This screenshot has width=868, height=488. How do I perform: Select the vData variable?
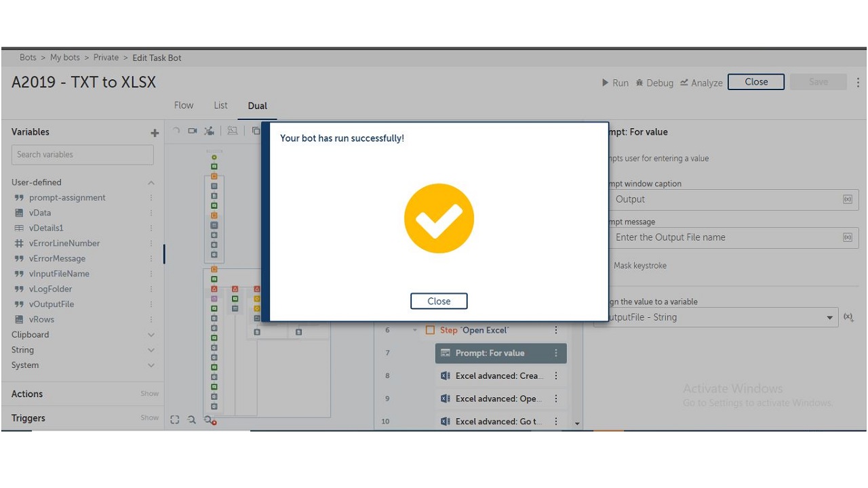point(40,213)
